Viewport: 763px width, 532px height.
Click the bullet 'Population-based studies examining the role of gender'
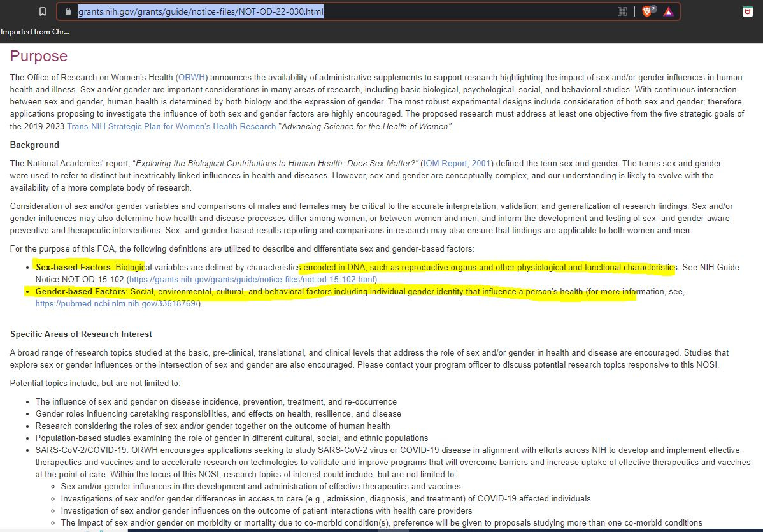tap(232, 438)
